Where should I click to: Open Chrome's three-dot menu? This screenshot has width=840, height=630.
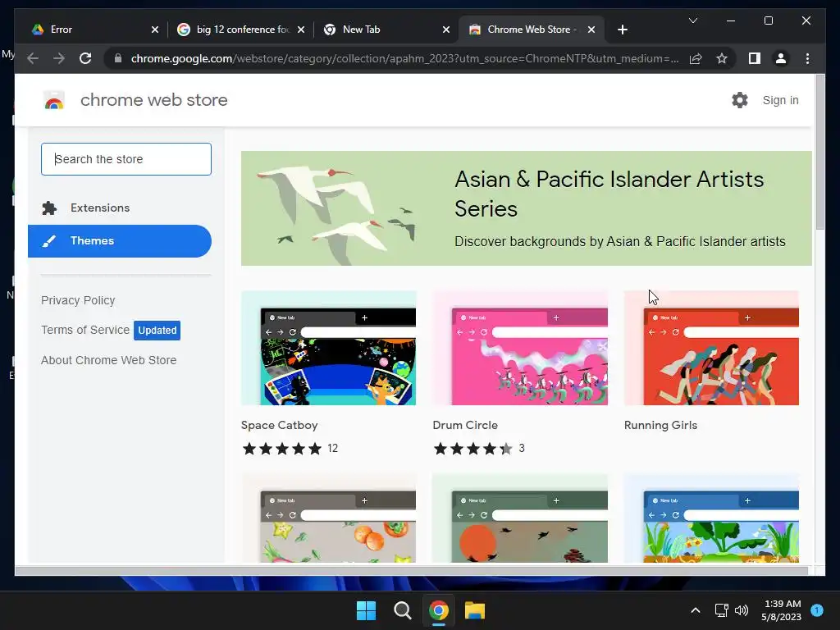click(807, 58)
